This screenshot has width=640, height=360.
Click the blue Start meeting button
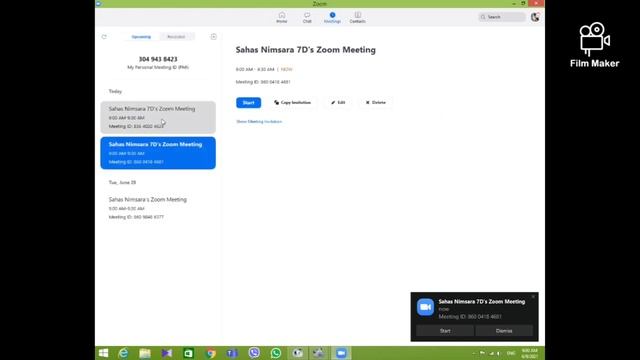(x=248, y=102)
